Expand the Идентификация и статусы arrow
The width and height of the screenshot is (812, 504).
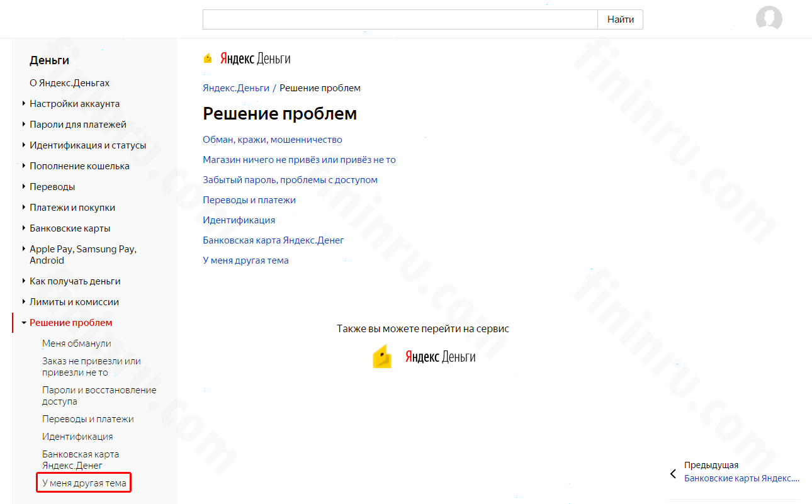click(23, 145)
